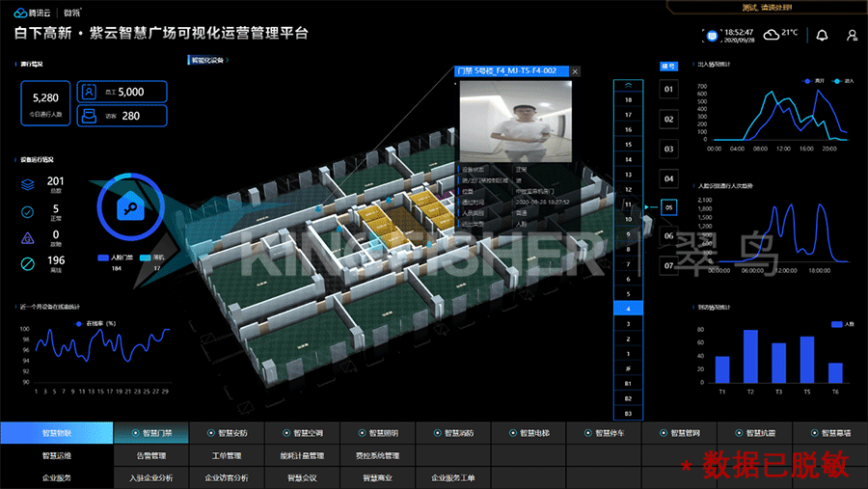This screenshot has width=868, height=489.
Task: Select the 智慧消防 radio option
Action: point(437,433)
